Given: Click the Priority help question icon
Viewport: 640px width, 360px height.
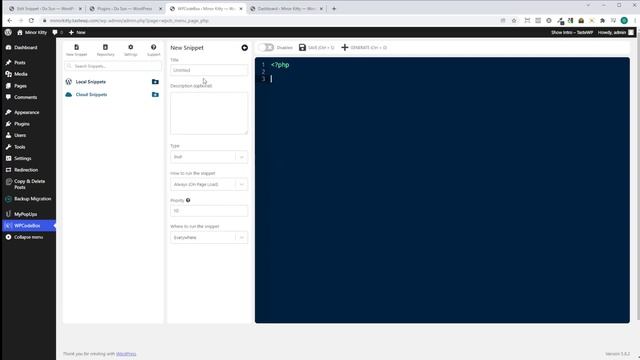Looking at the screenshot, I should point(188,200).
